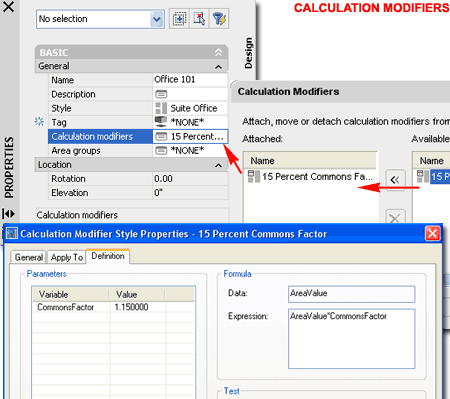Click the PROPERTIES palette title bar
Screen dimensions: 450x399
(9, 167)
